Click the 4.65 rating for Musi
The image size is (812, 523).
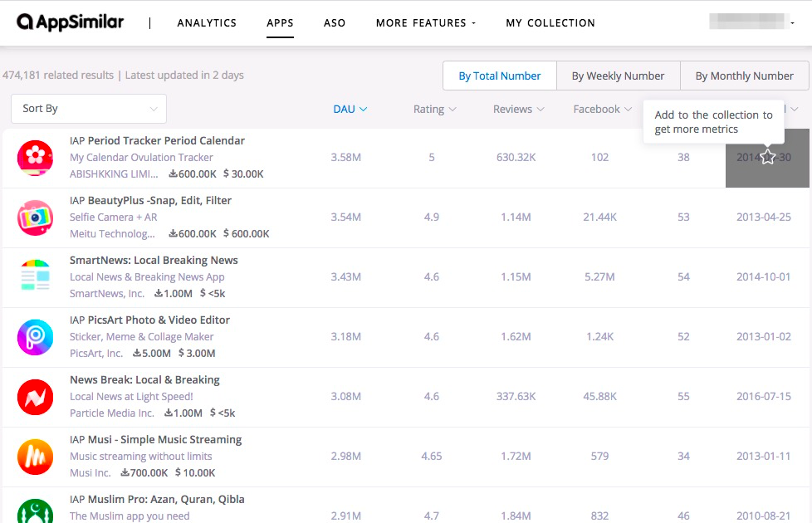(432, 457)
